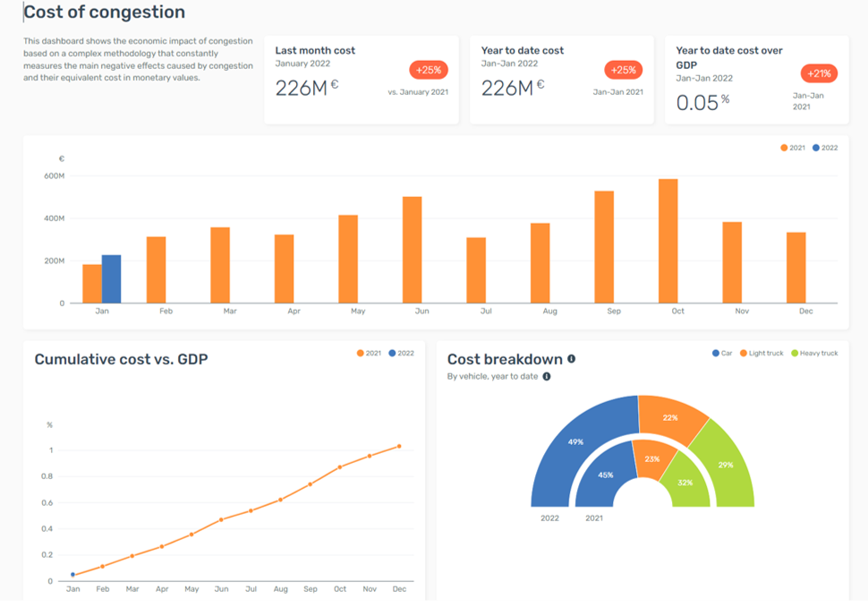
Task: Select the June 2021 orange bar
Action: point(412,251)
